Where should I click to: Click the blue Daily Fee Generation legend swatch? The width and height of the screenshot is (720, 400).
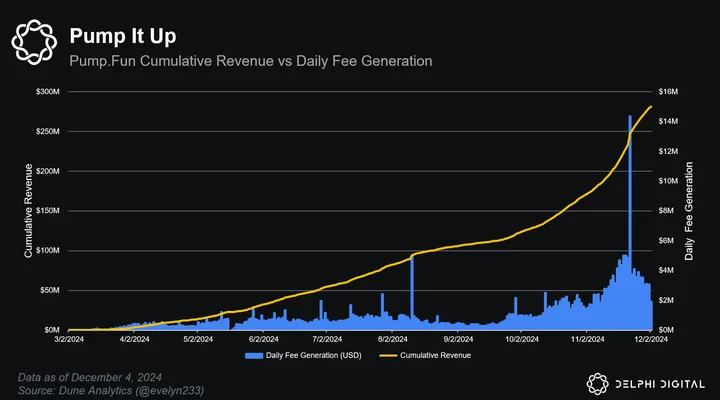pos(254,355)
